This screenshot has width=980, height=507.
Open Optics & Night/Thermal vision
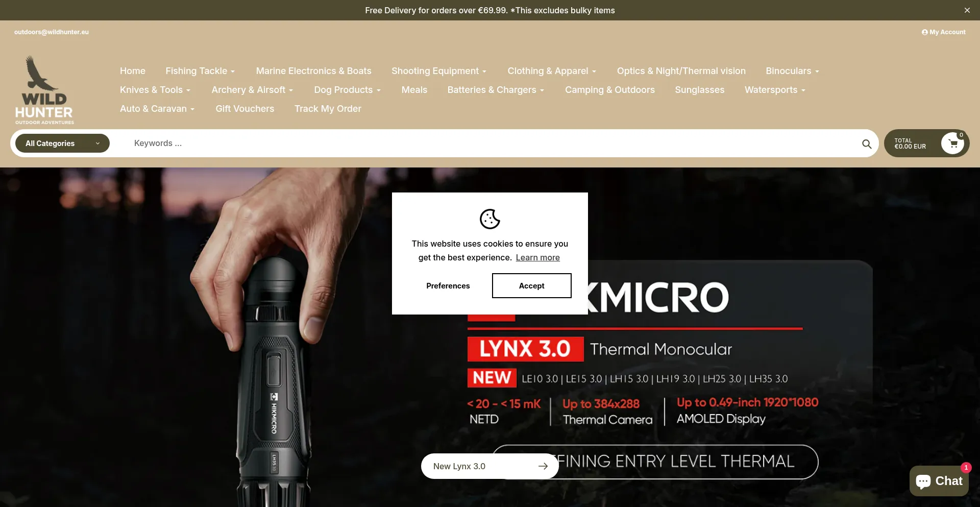681,71
